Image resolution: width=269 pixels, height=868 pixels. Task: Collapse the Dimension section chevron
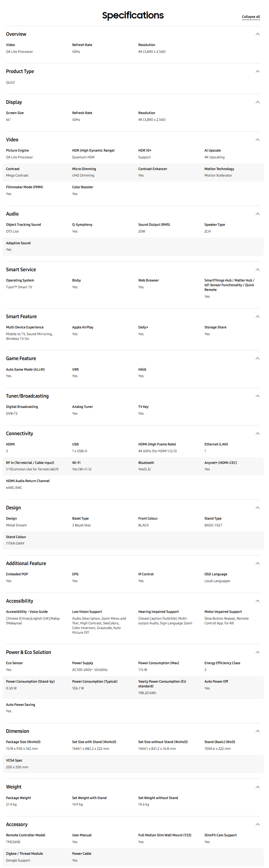(x=257, y=731)
